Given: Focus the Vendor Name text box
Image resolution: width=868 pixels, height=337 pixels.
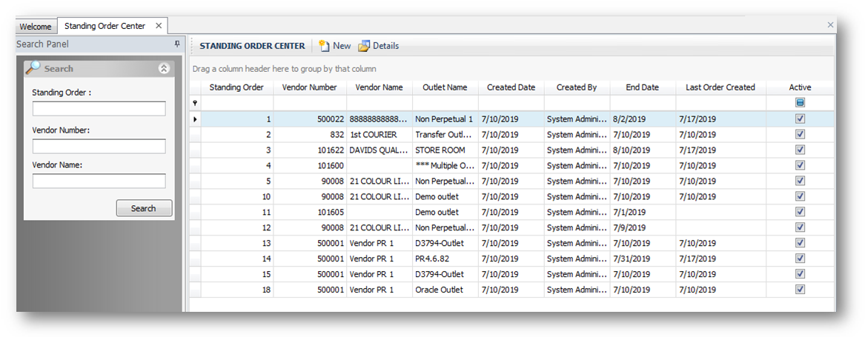Looking at the screenshot, I should coord(99,181).
